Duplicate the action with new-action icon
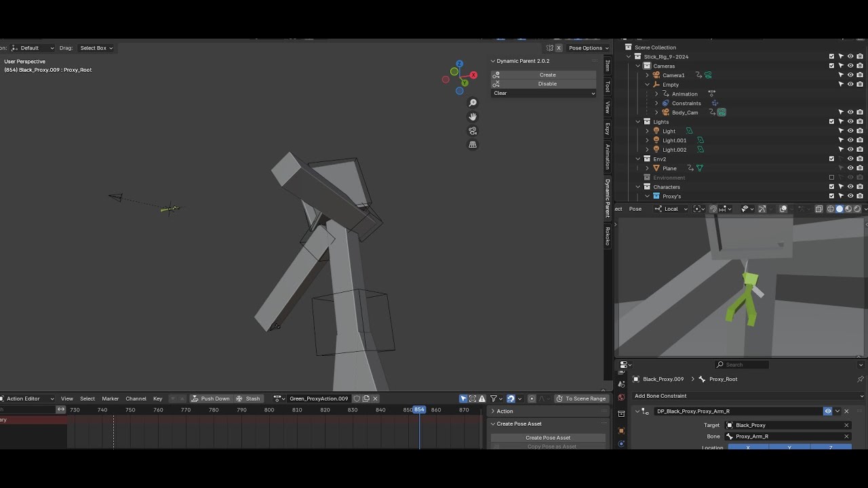 [x=366, y=399]
